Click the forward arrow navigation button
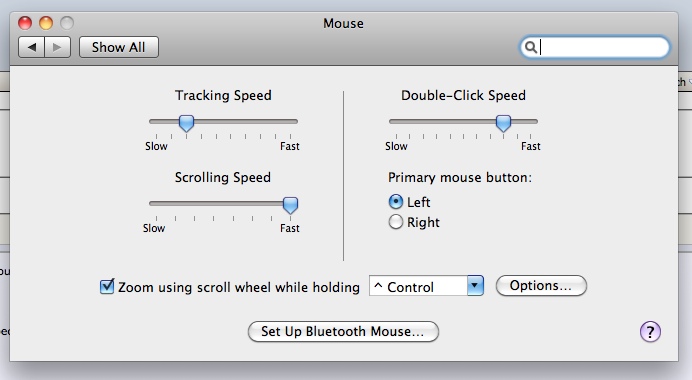Image resolution: width=692 pixels, height=380 pixels. pyautogui.click(x=57, y=47)
